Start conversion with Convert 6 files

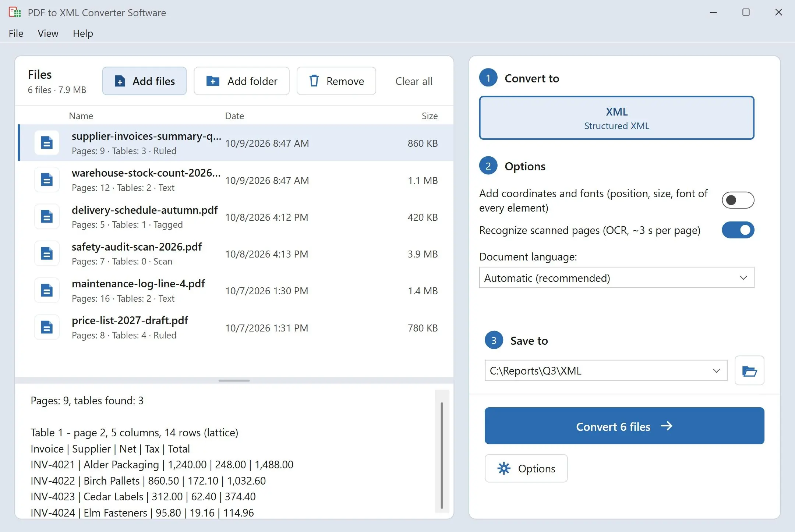[624, 426]
